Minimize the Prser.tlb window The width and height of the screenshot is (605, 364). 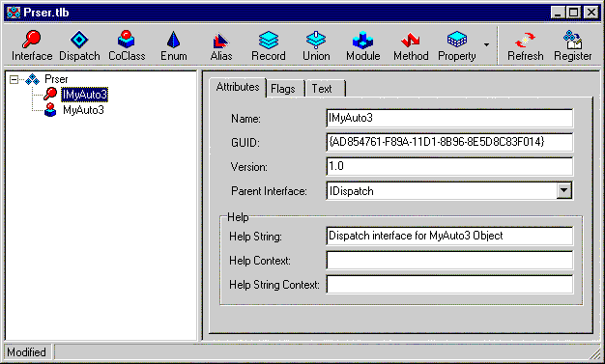pyautogui.click(x=557, y=13)
